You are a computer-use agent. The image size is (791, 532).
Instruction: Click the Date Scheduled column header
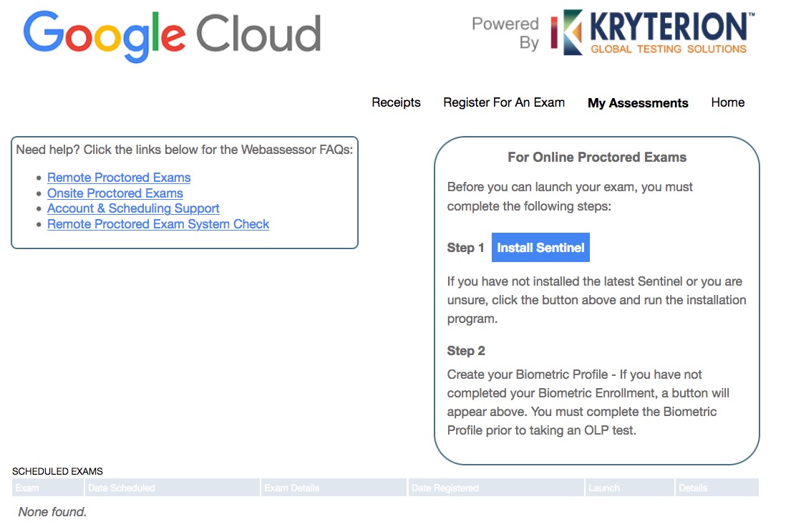pos(172,488)
